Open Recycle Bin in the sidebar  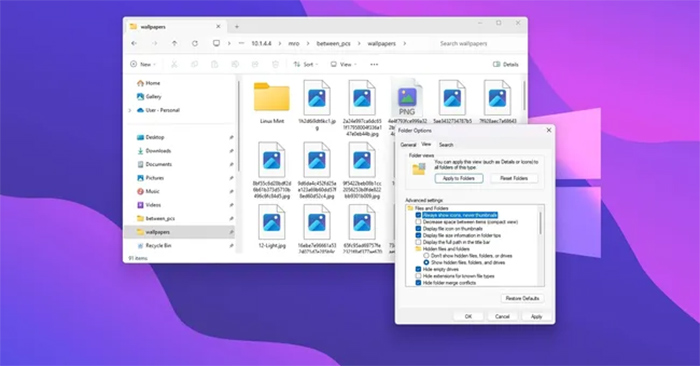pos(154,245)
